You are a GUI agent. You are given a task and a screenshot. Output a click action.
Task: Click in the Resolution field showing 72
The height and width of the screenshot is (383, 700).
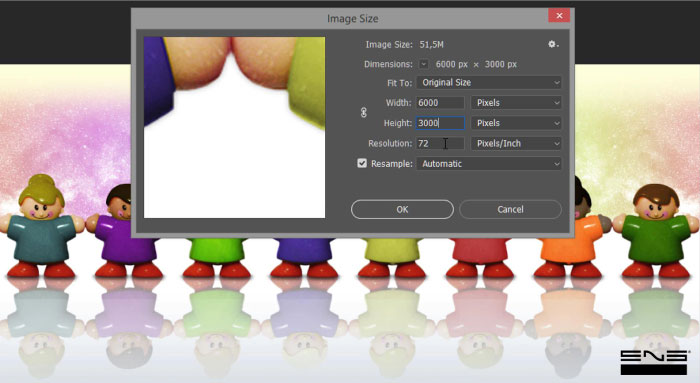[x=440, y=144]
